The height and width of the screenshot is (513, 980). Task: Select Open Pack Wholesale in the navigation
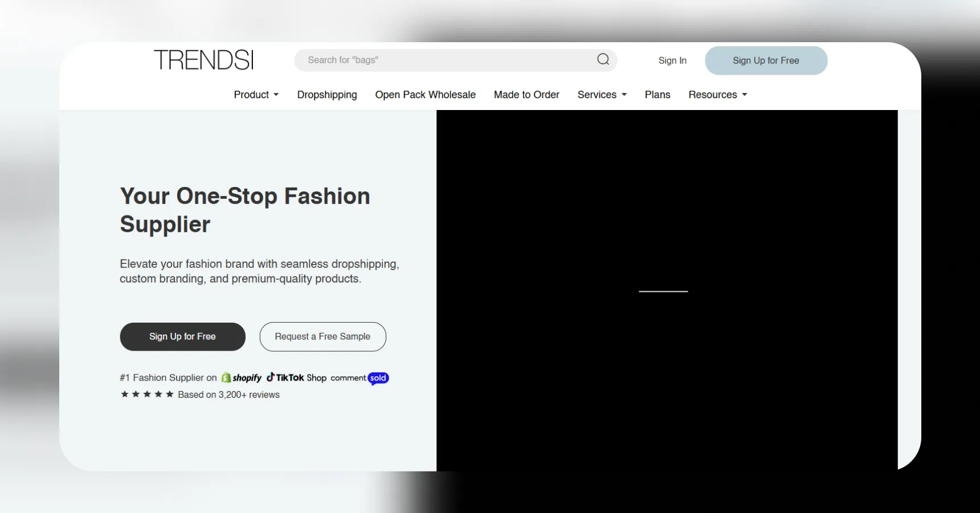pos(425,95)
